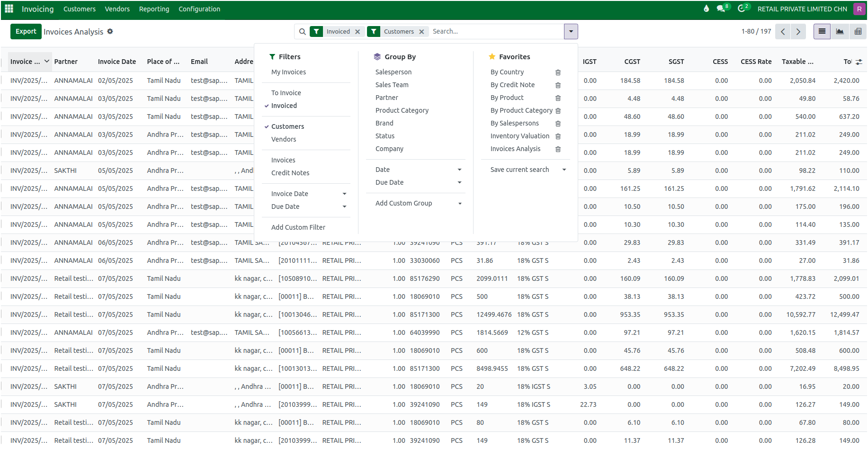Switch to graph view icon
The width and height of the screenshot is (868, 449).
(x=840, y=32)
